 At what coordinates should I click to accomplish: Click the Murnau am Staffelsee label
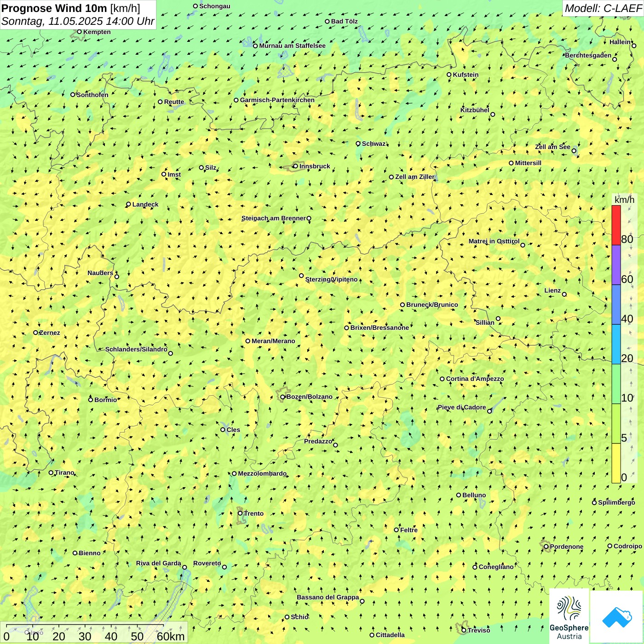pos(292,46)
